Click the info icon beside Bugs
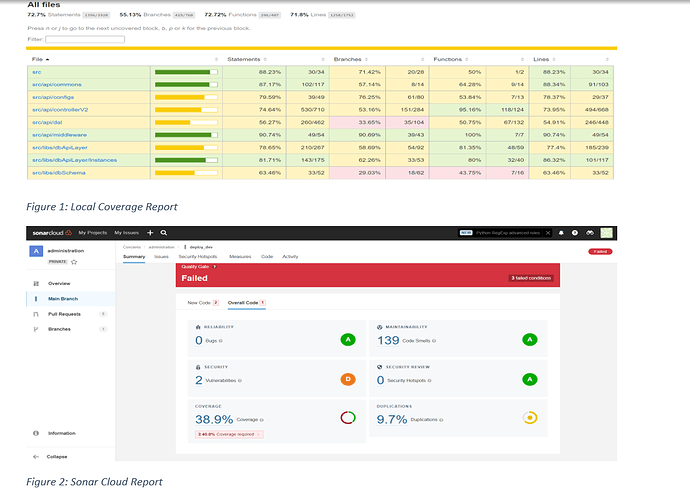This screenshot has width=690, height=488. [x=220, y=341]
